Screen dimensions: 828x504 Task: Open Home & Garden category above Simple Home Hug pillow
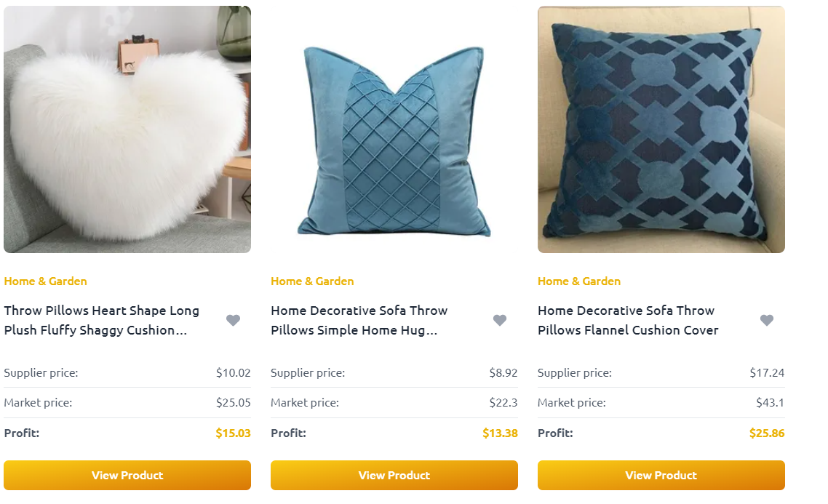pos(312,281)
